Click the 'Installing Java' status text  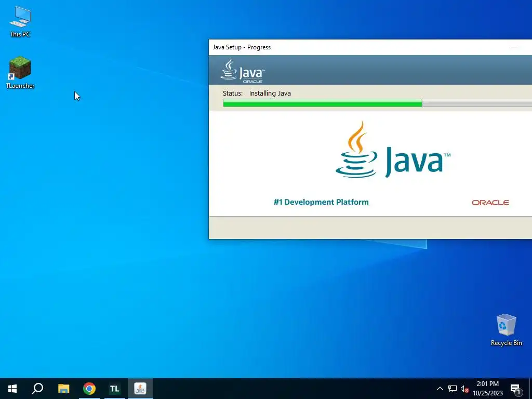[x=270, y=94]
